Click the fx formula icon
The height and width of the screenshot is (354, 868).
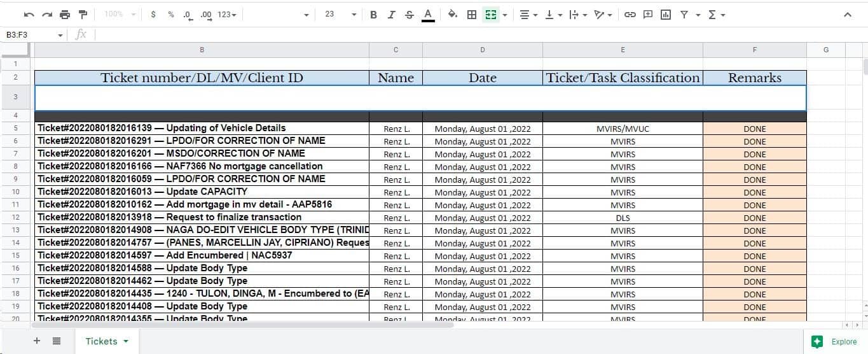[x=81, y=34]
